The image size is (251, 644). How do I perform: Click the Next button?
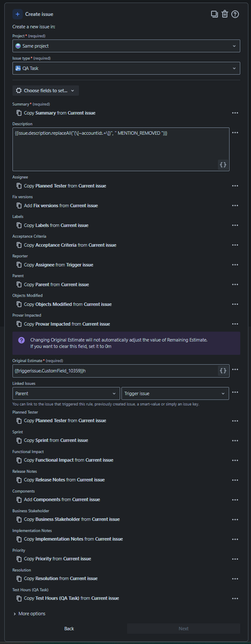(x=184, y=629)
